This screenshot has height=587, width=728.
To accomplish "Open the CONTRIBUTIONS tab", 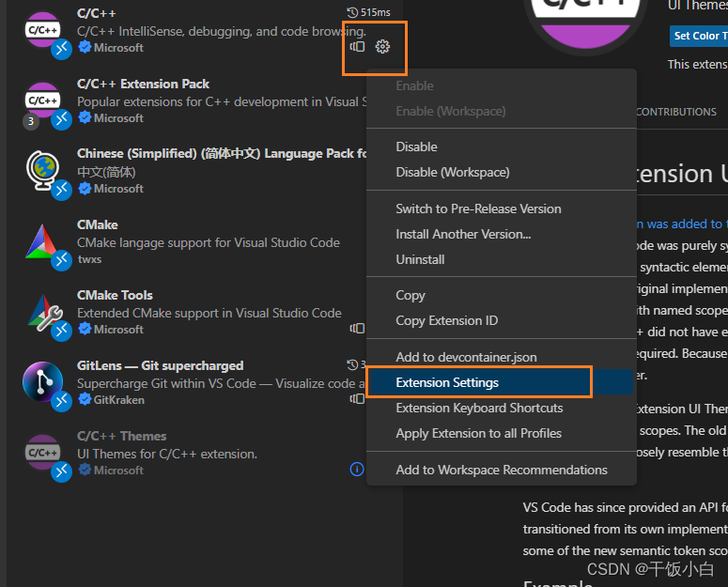I will 676,112.
